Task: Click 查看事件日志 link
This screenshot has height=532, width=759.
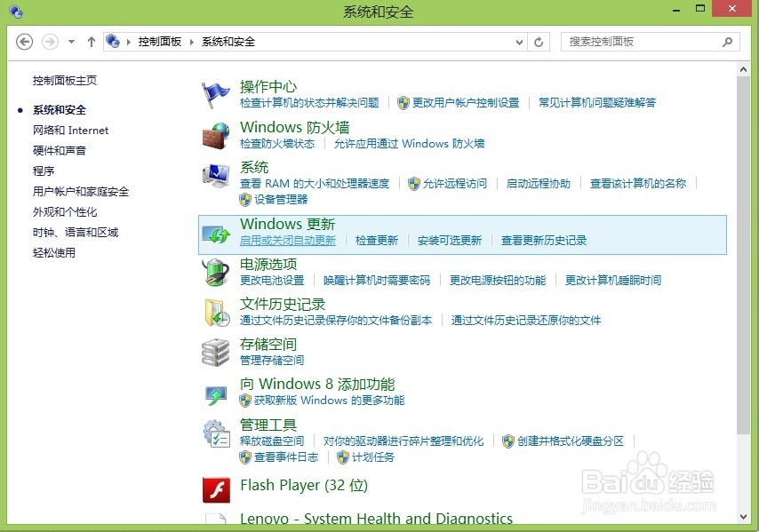Action: click(x=286, y=457)
